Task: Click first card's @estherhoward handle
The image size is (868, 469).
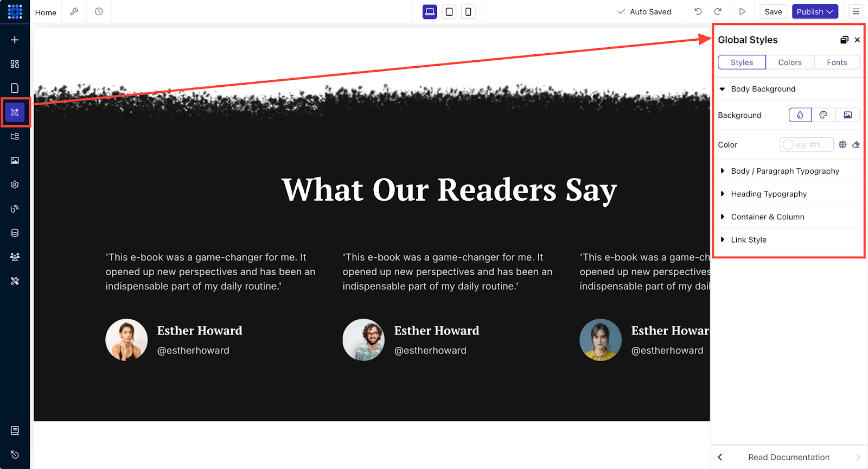Action: point(193,351)
